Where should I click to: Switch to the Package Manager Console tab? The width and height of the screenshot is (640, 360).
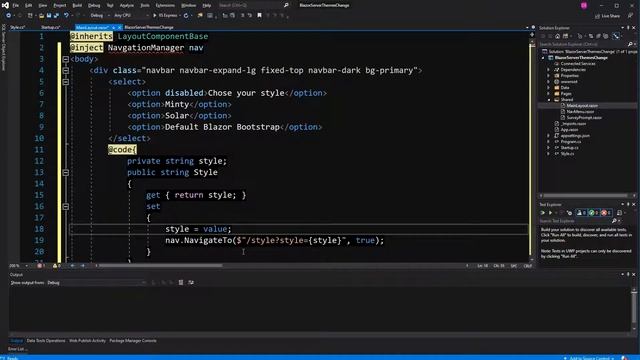tap(133, 340)
